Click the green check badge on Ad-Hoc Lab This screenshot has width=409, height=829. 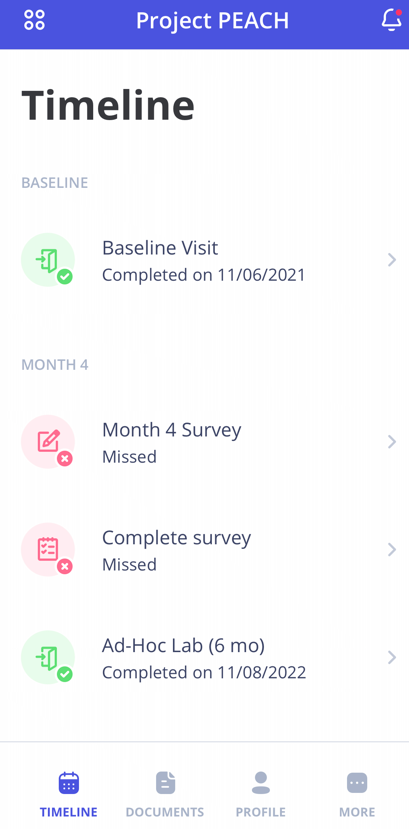65,674
